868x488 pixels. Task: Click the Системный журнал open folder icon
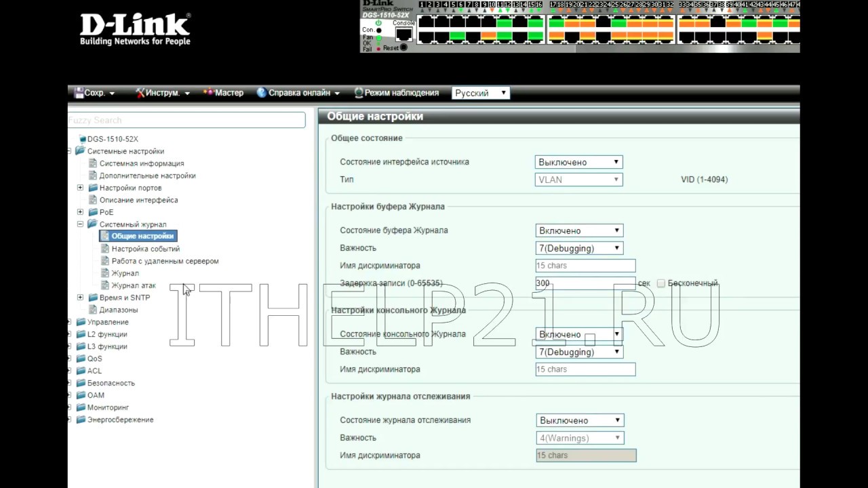(93, 224)
